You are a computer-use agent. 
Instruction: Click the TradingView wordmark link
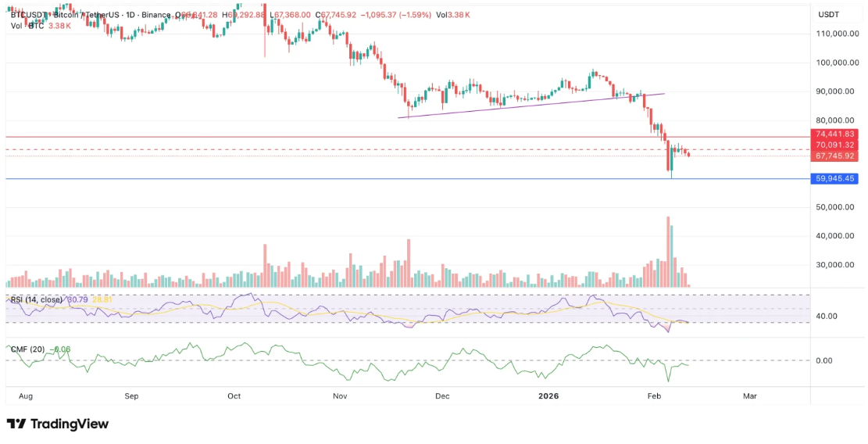point(69,424)
